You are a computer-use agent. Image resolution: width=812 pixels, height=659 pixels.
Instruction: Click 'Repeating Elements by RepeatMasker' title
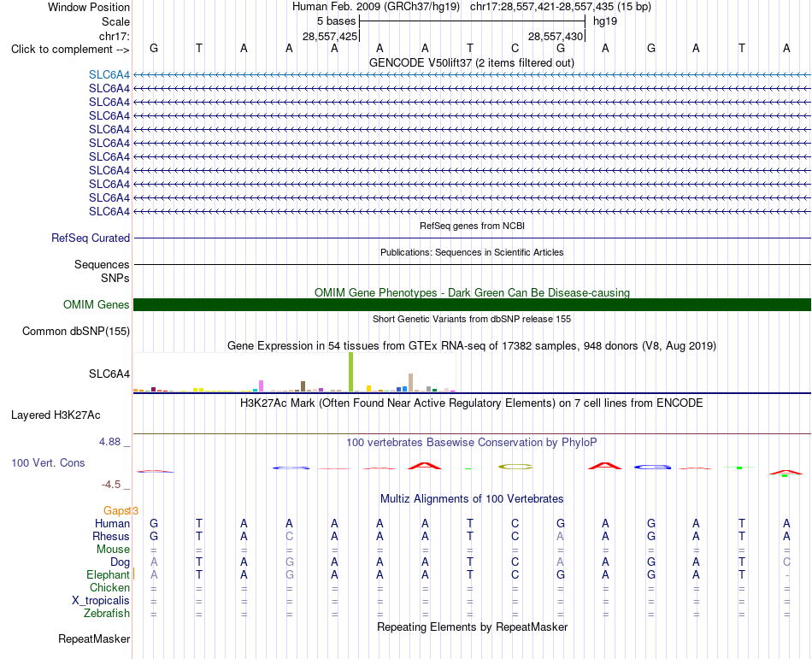tap(472, 627)
